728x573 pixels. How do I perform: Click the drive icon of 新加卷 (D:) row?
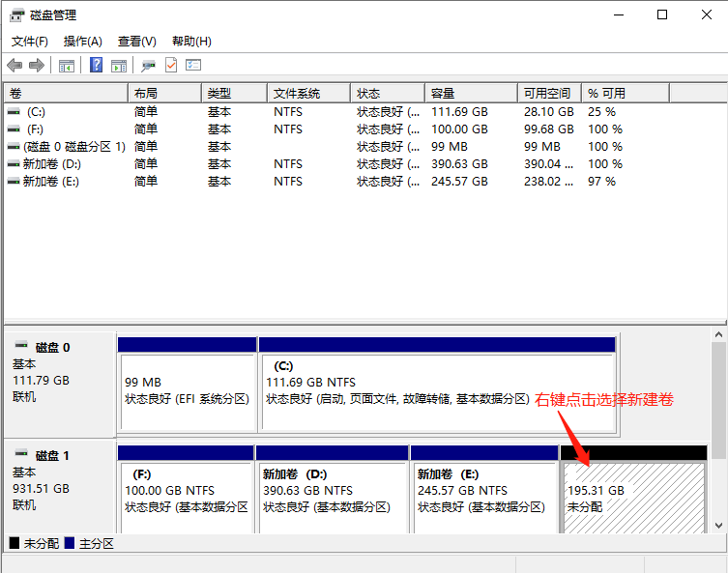coord(14,164)
